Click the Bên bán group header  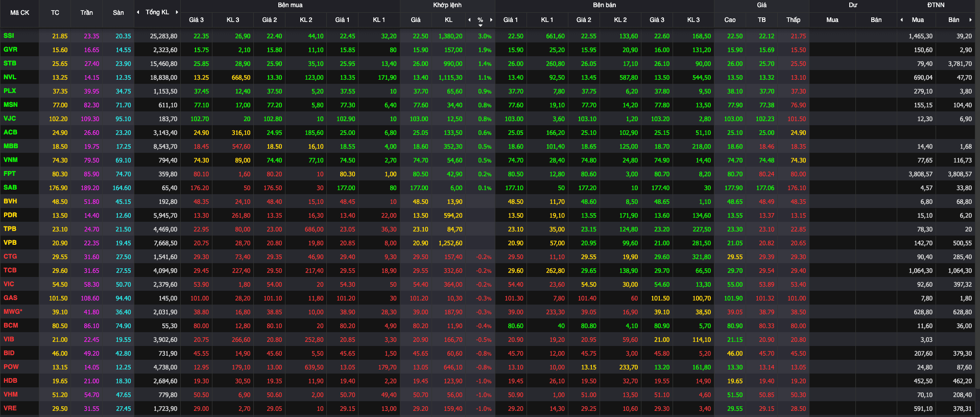(604, 5)
